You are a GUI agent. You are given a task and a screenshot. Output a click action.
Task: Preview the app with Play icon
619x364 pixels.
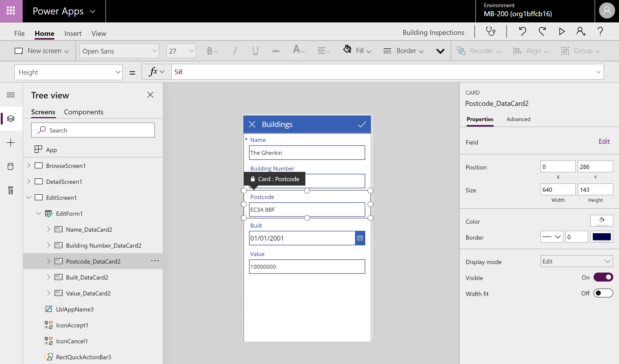coord(562,32)
